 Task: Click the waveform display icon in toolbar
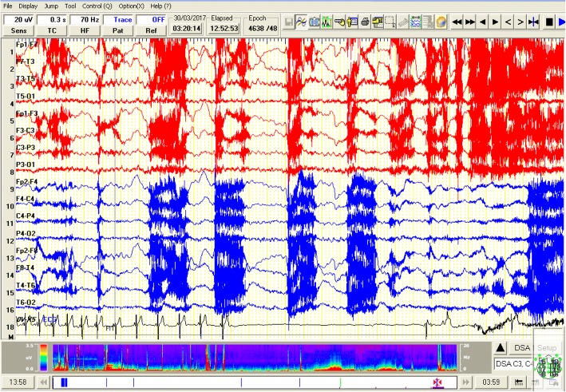[302, 22]
